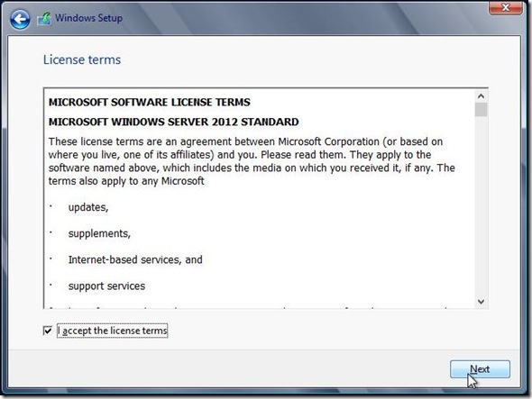This screenshot has width=532, height=399.
Task: Uncheck I accept the license terms checkbox
Action: 48,331
